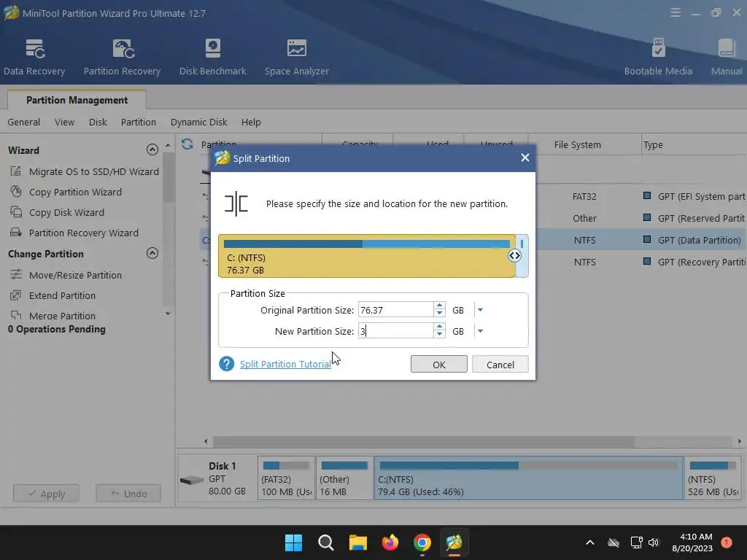The height and width of the screenshot is (560, 747).
Task: Open the Windows Start menu
Action: pyautogui.click(x=293, y=542)
